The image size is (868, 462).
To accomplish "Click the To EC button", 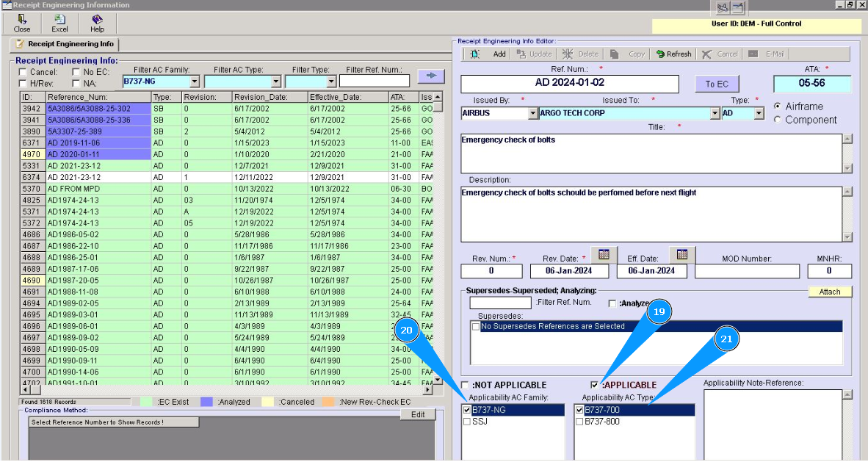I will [716, 84].
